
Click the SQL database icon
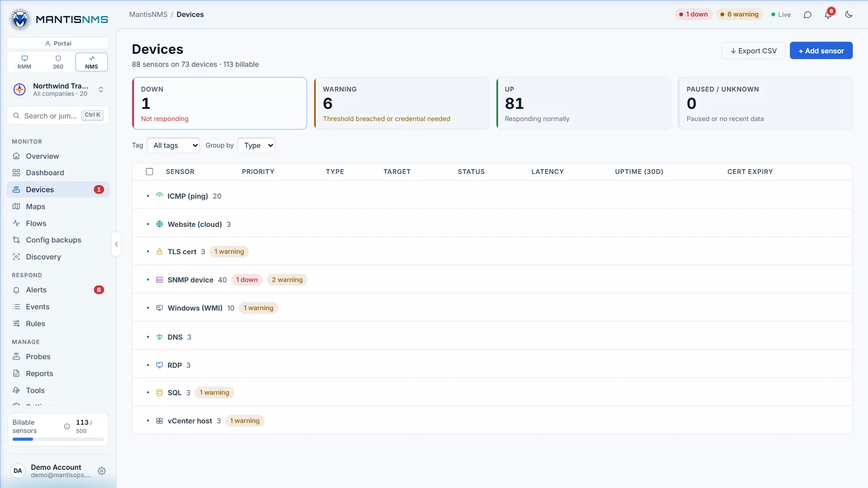click(159, 393)
